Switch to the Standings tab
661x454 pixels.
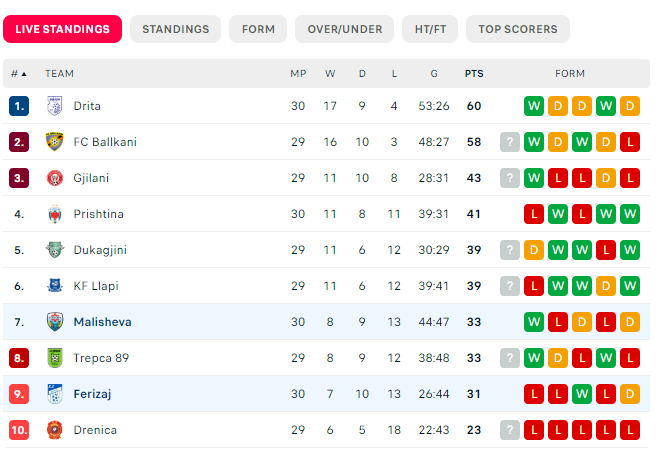pos(175,29)
